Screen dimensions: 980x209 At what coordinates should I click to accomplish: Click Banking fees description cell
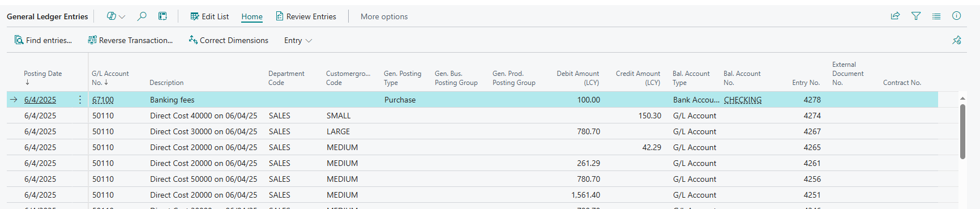pos(172,100)
